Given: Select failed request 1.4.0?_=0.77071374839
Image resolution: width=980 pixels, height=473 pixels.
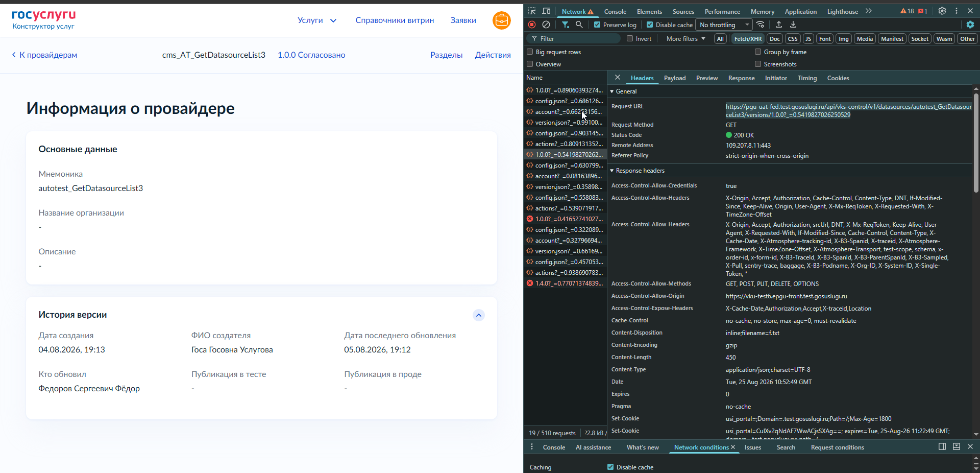Looking at the screenshot, I should (x=565, y=283).
